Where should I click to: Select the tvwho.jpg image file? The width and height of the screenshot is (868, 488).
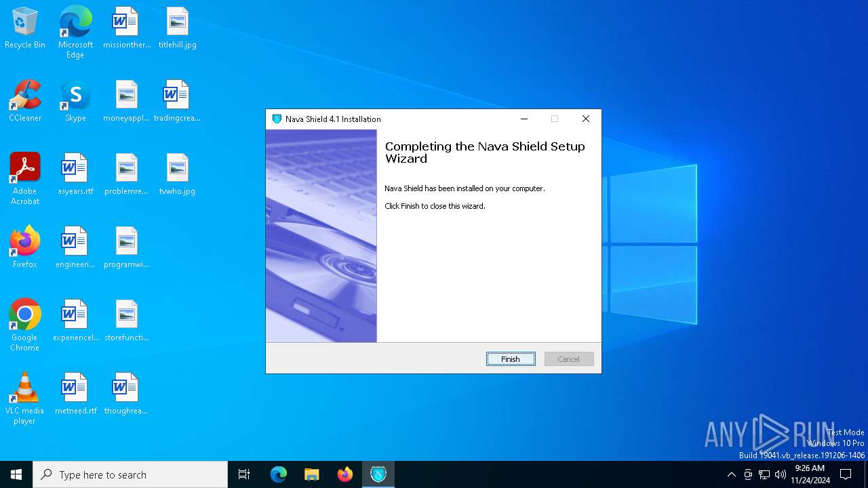(x=177, y=175)
